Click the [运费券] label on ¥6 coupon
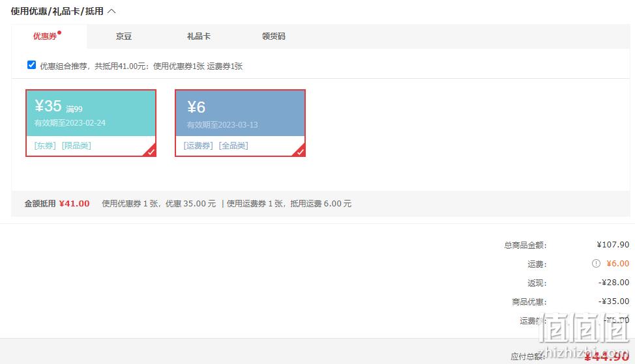The width and height of the screenshot is (635, 364). (198, 146)
